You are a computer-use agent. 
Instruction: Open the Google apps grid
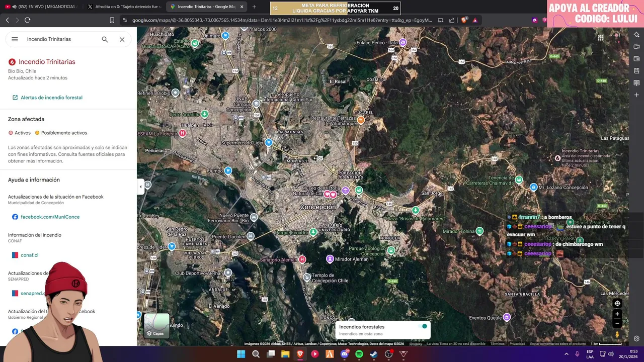click(x=601, y=38)
